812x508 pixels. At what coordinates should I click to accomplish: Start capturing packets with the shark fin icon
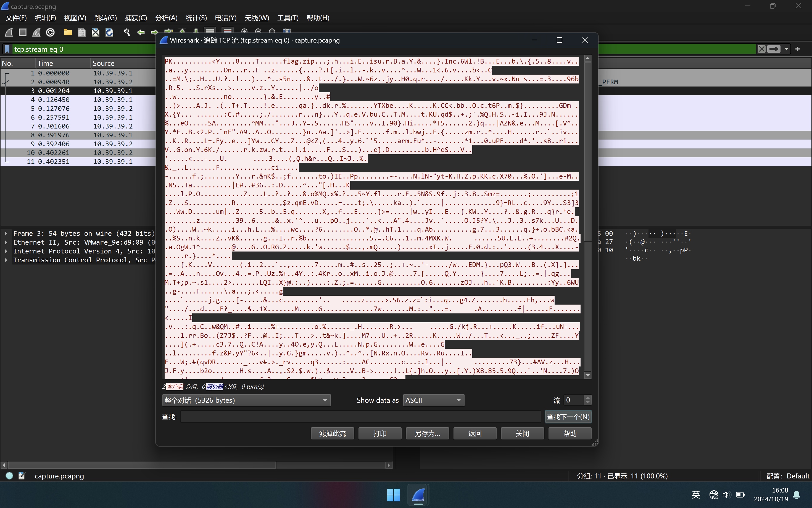(x=9, y=32)
